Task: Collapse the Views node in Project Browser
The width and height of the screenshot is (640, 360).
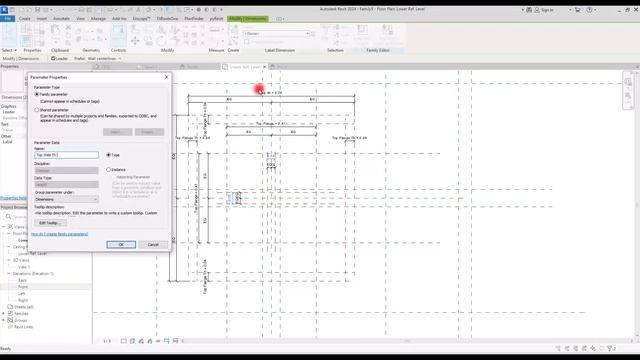Action: pyautogui.click(x=4, y=227)
